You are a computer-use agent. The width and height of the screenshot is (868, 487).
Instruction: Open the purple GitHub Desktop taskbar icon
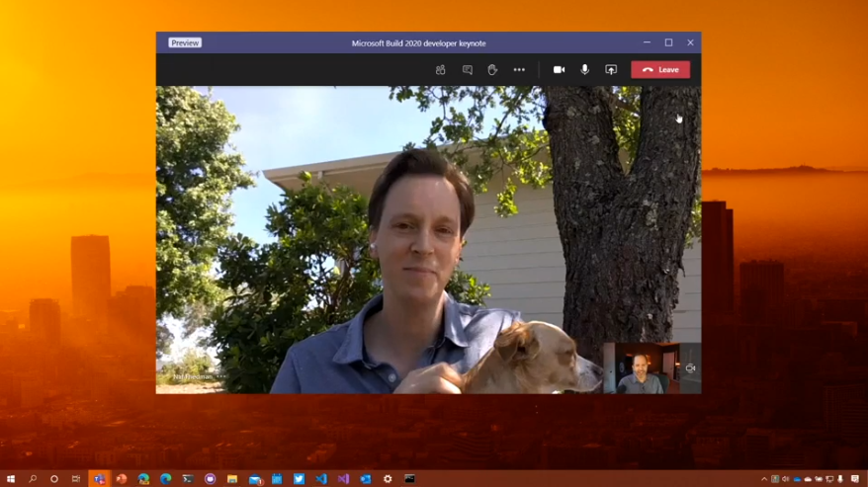(x=210, y=479)
